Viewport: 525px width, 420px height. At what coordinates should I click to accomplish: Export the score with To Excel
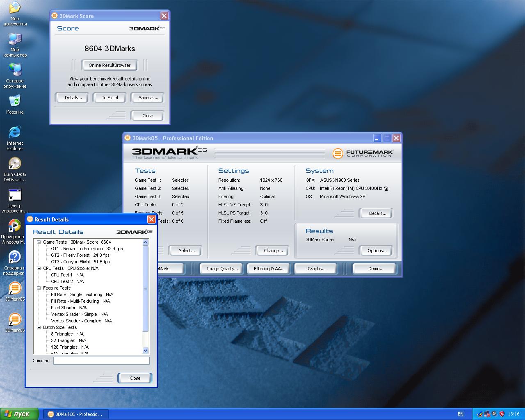(x=110, y=98)
